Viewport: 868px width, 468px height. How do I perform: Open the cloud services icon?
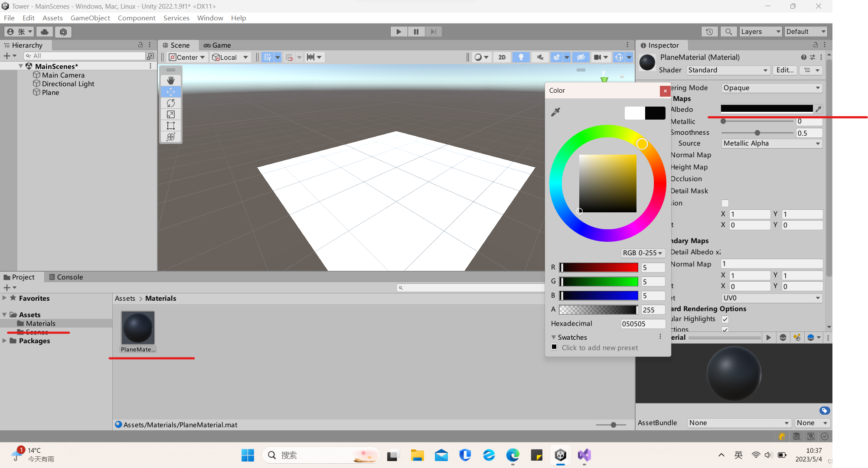click(x=44, y=32)
